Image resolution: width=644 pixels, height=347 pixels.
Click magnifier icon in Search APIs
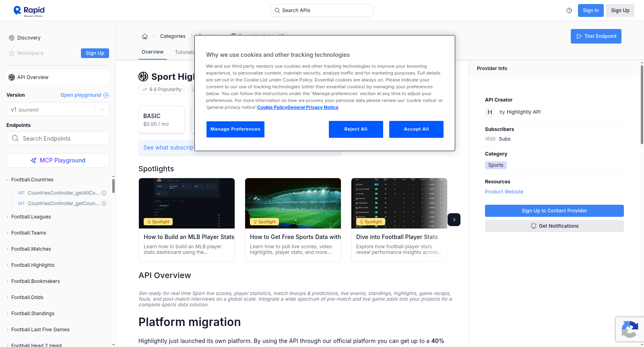click(x=277, y=10)
